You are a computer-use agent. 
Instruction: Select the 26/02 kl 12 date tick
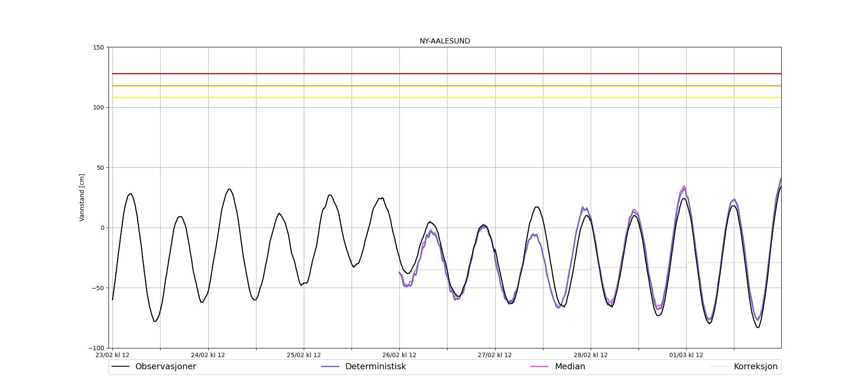[399, 355]
